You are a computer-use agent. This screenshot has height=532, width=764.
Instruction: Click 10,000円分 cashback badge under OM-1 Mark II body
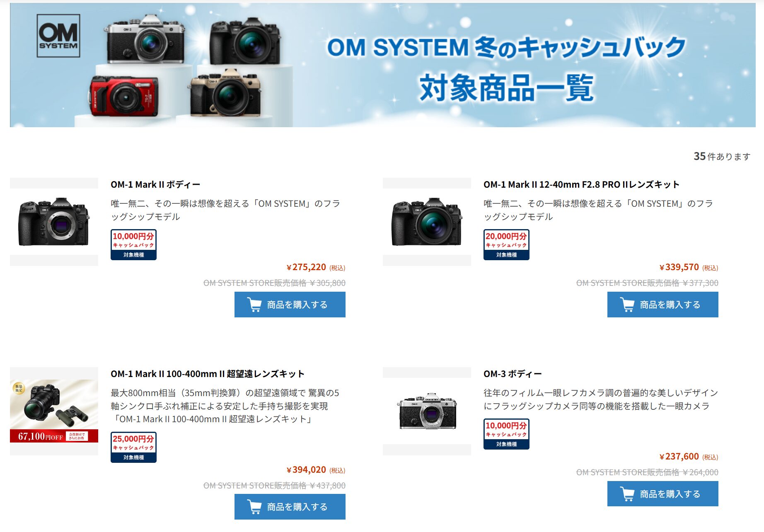coord(133,244)
